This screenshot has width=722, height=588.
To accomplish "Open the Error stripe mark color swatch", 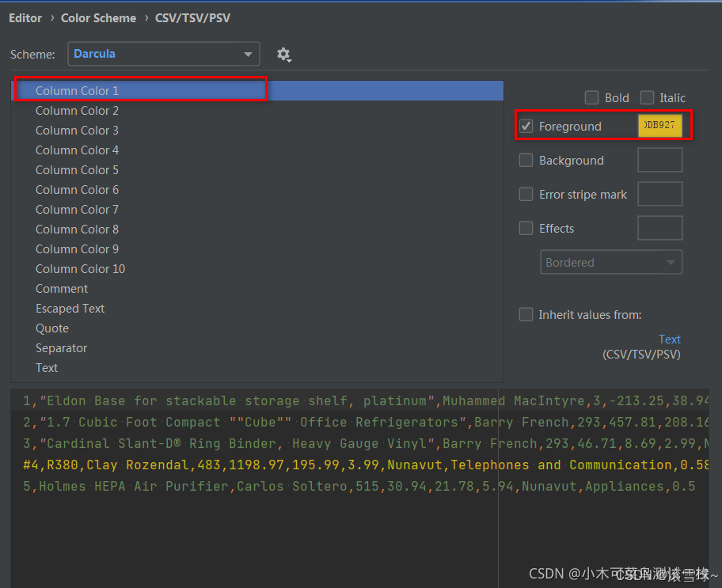I will (x=659, y=194).
